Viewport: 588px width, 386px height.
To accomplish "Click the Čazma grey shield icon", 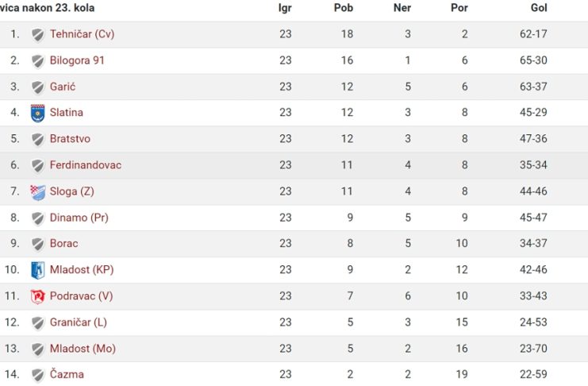I will click(x=37, y=375).
